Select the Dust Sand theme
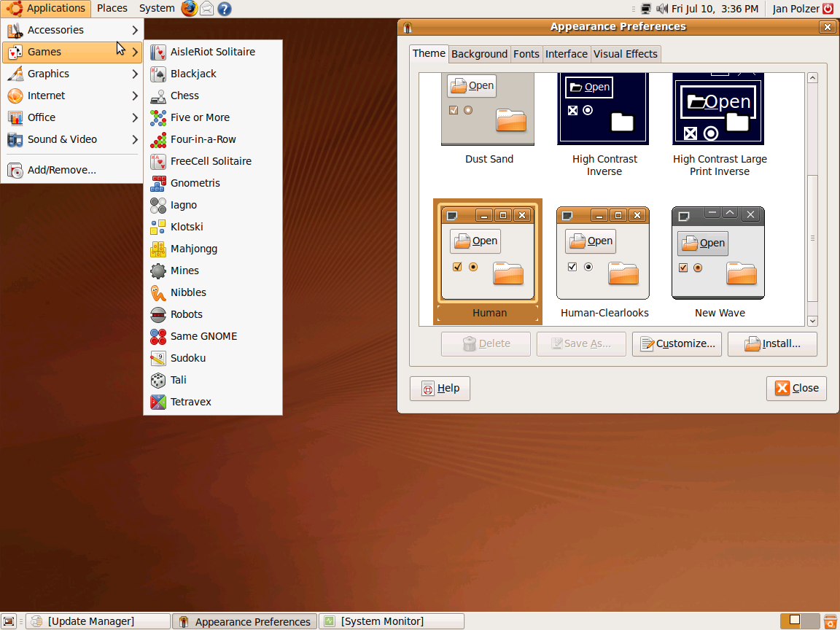This screenshot has height=630, width=840. [488, 118]
